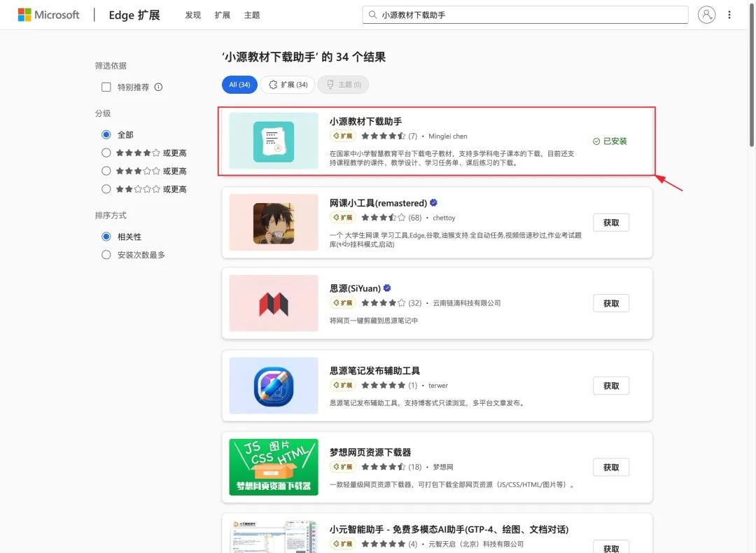Select three stars 或更高 rating filter
The image size is (756, 553).
[x=106, y=171]
